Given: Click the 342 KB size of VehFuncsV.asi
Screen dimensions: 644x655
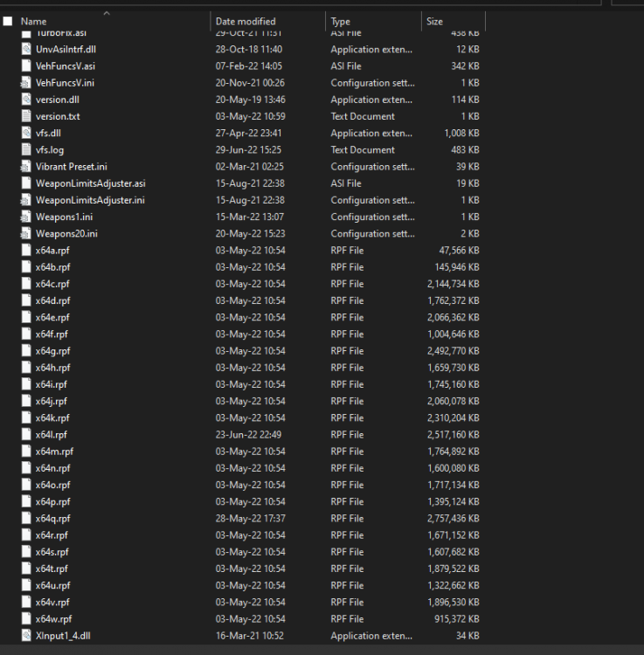Looking at the screenshot, I should coord(465,66).
